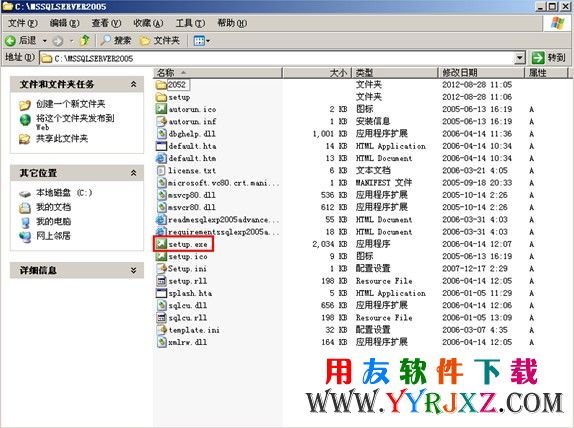Screen dimensions: 574x428
Task: Open the 帮助(H) menu
Action: (232, 23)
